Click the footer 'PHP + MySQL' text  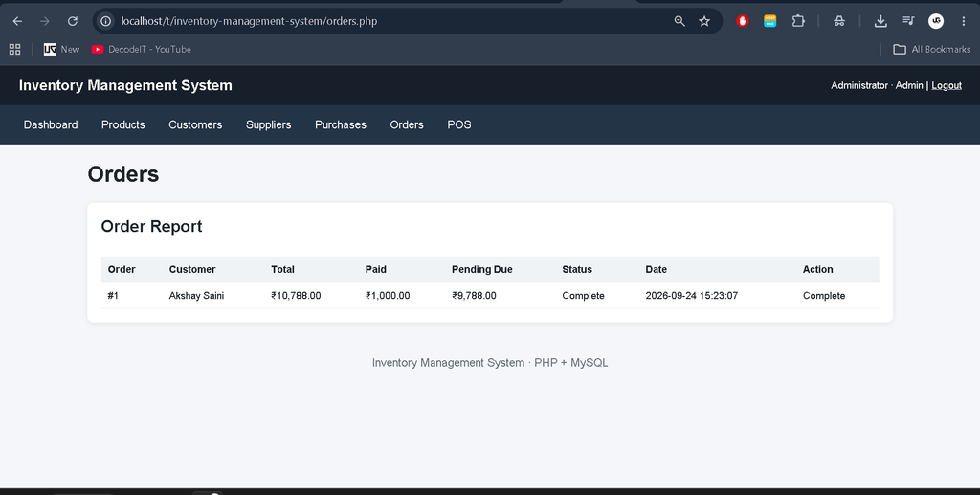click(570, 363)
